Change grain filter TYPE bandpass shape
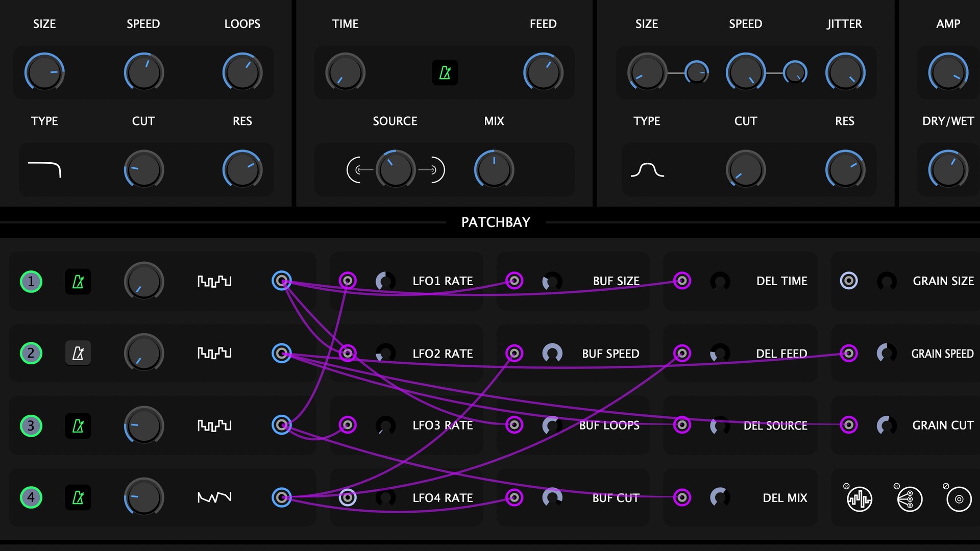 click(647, 169)
